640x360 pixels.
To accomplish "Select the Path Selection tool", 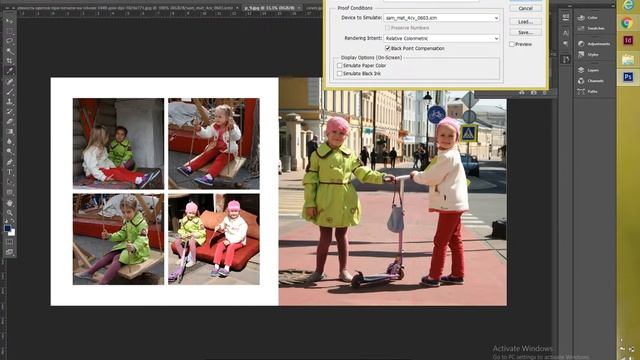I will [9, 182].
